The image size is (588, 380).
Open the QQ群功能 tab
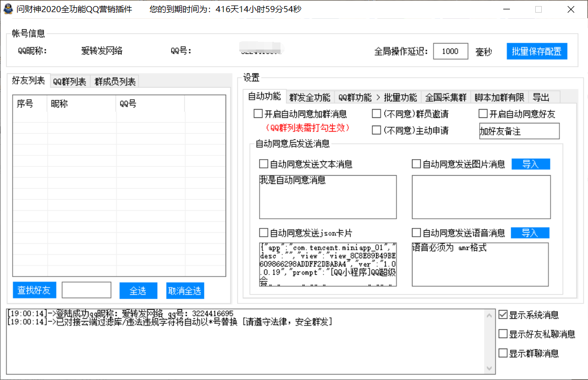(355, 97)
